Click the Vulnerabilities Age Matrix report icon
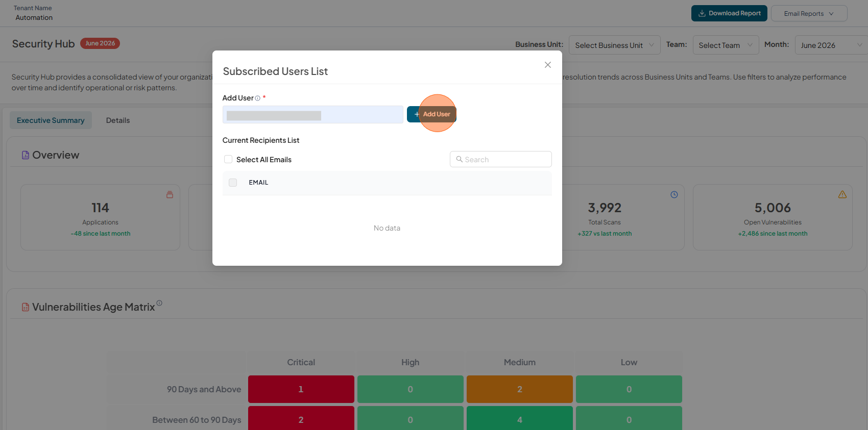 tap(25, 307)
